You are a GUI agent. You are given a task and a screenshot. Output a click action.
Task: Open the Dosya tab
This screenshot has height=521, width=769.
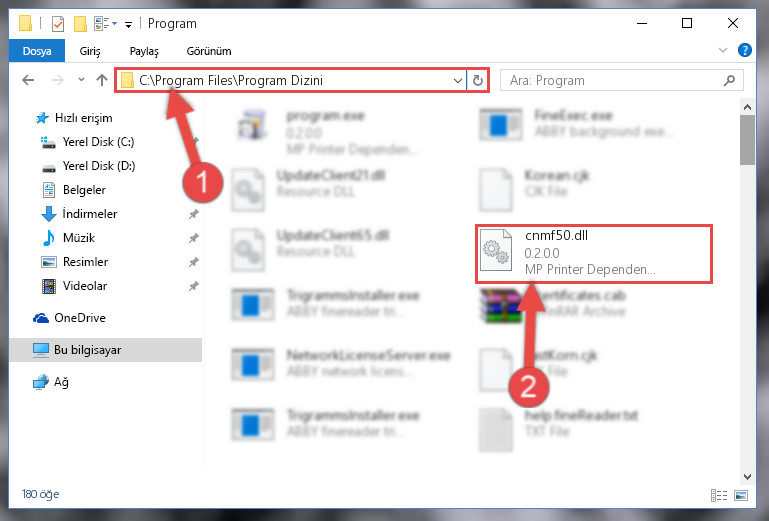click(37, 51)
